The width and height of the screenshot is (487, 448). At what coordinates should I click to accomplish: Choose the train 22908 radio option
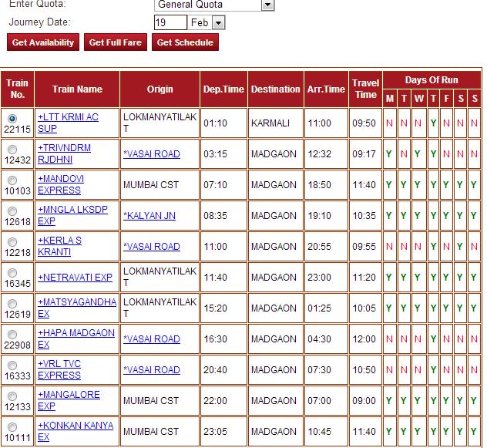(12, 335)
